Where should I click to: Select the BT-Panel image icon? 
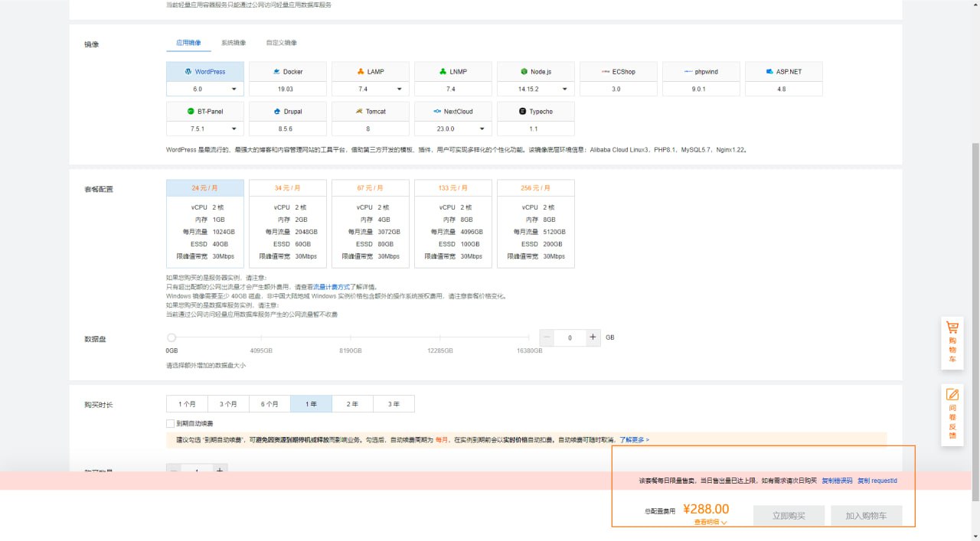(191, 111)
